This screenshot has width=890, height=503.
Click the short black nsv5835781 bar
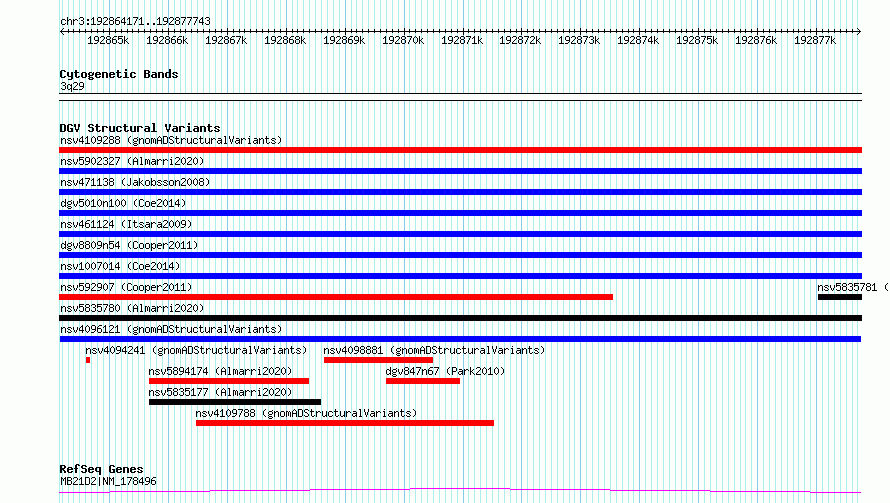840,297
